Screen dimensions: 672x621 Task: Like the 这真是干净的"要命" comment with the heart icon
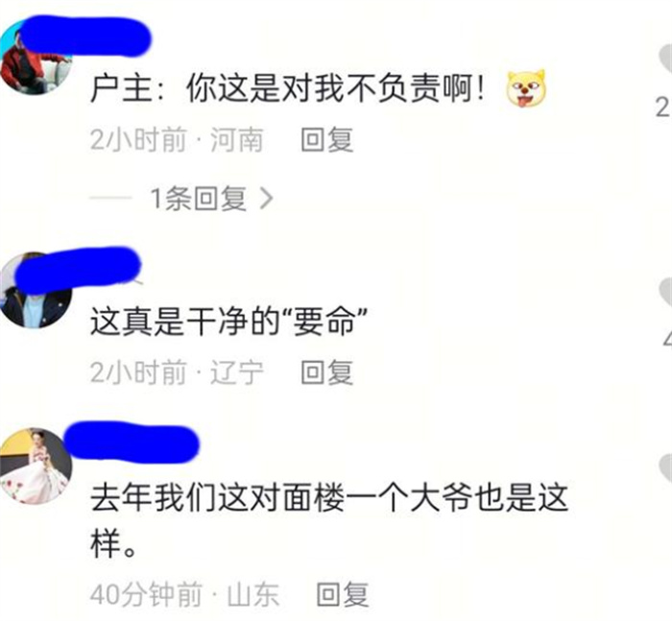click(x=665, y=293)
